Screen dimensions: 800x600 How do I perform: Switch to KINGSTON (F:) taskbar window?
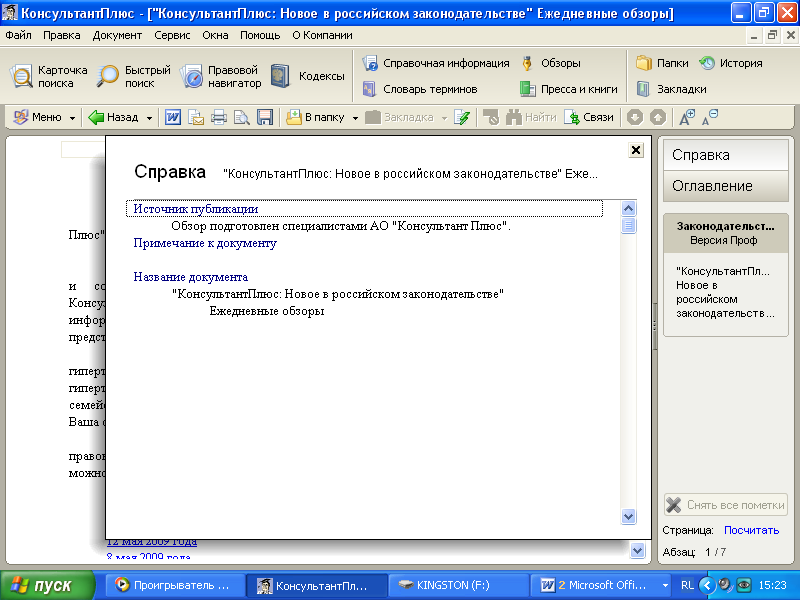pos(458,586)
